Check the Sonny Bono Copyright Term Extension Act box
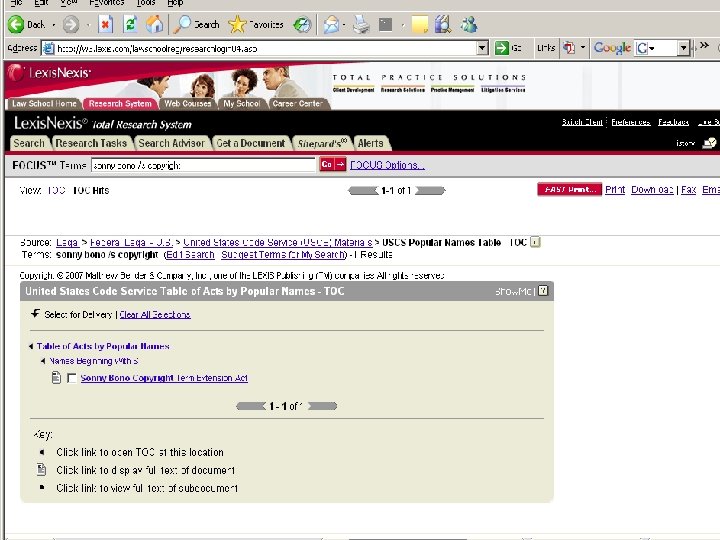Image resolution: width=720 pixels, height=540 pixels. [72, 378]
